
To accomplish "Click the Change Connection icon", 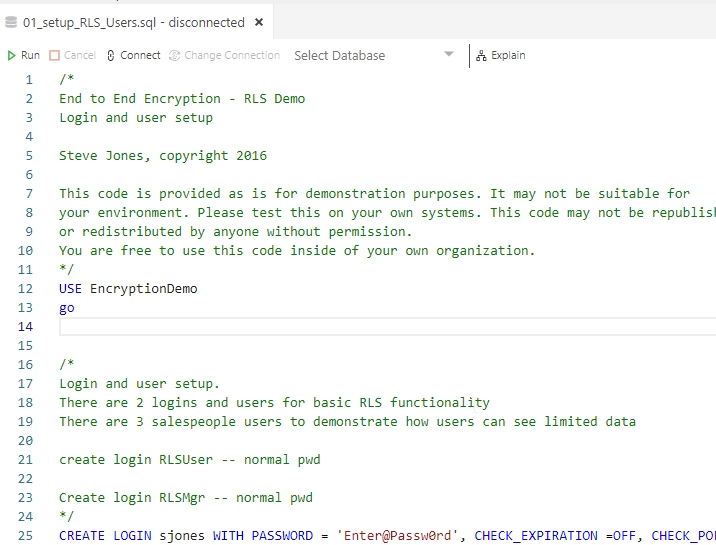I will pos(175,56).
